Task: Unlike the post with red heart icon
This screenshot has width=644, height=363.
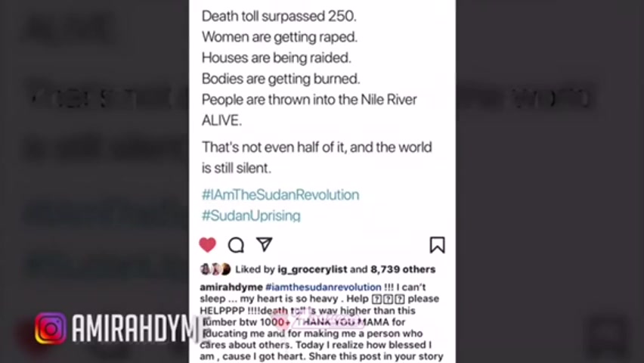Action: pos(207,244)
